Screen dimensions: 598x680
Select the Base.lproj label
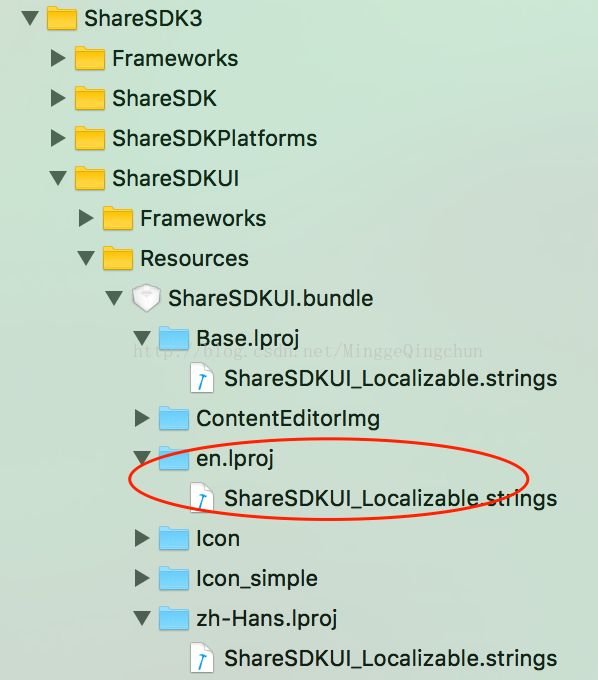248,339
